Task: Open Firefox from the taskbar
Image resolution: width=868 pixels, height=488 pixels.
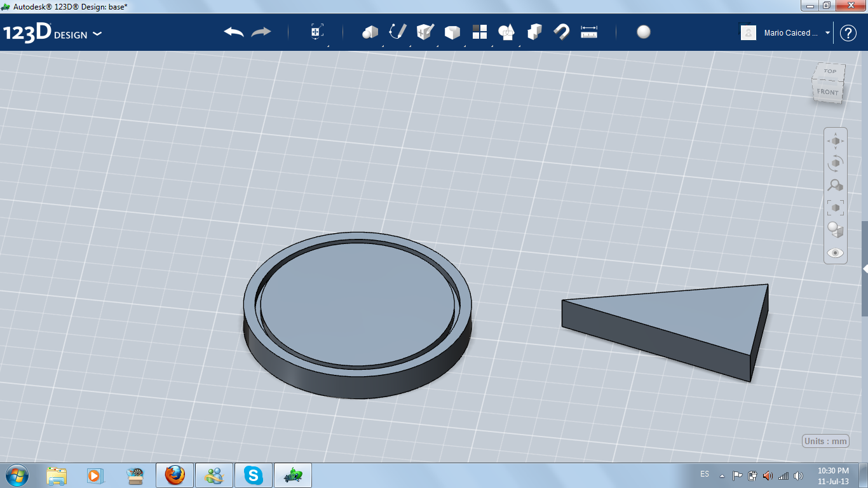Action: 174,475
